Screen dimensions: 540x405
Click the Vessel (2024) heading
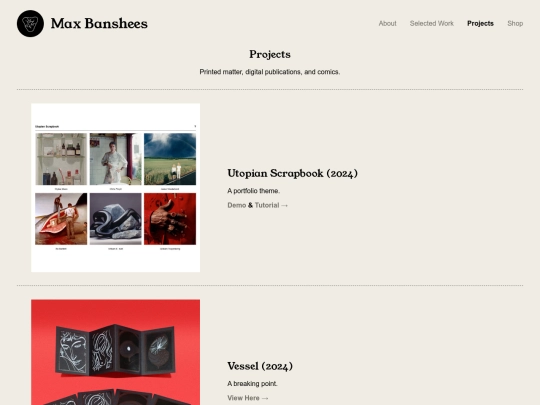[260, 366]
